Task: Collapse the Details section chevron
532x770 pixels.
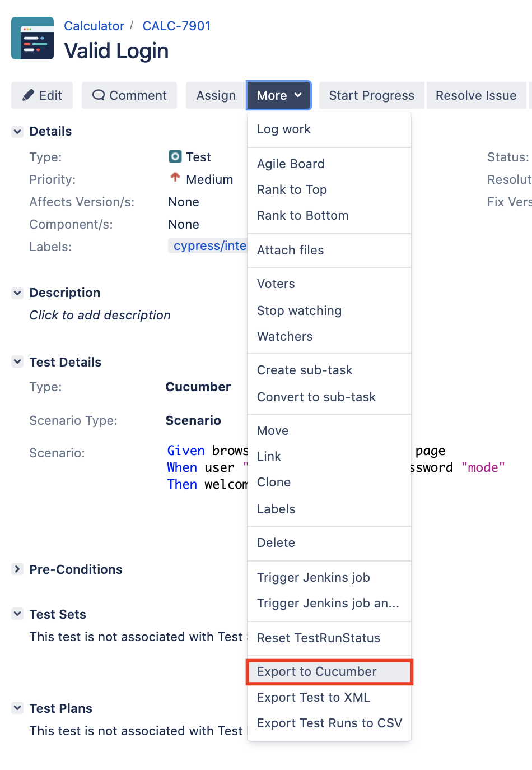Action: click(17, 132)
